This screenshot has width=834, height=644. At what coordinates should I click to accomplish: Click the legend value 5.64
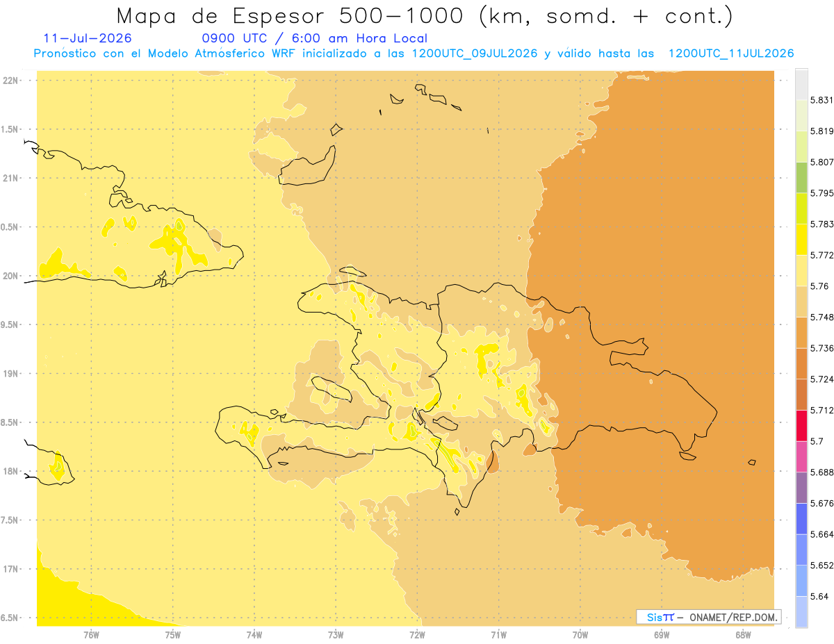[819, 596]
